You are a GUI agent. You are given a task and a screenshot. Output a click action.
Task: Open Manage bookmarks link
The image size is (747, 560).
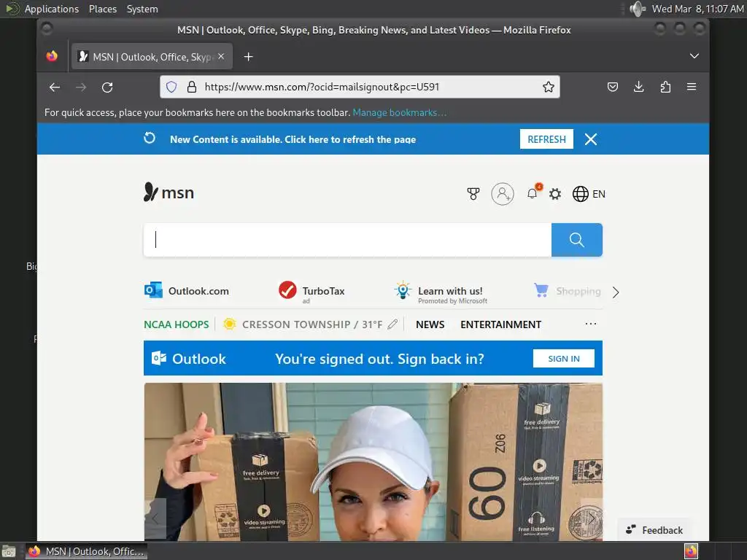point(399,112)
